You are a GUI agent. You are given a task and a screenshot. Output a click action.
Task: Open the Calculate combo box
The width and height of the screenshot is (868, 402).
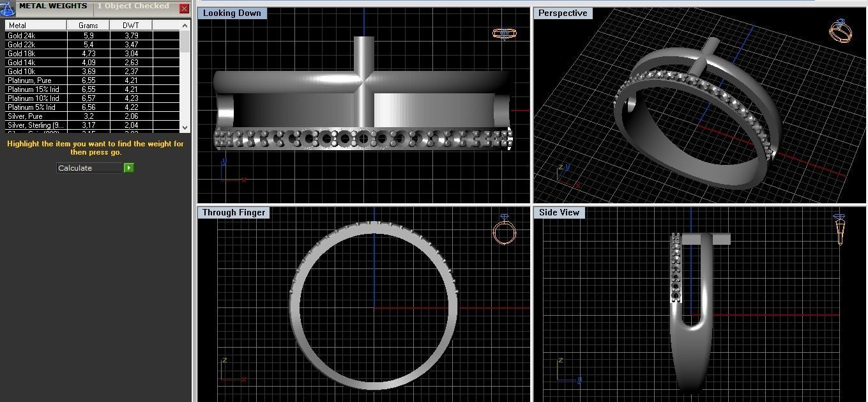[x=90, y=167]
